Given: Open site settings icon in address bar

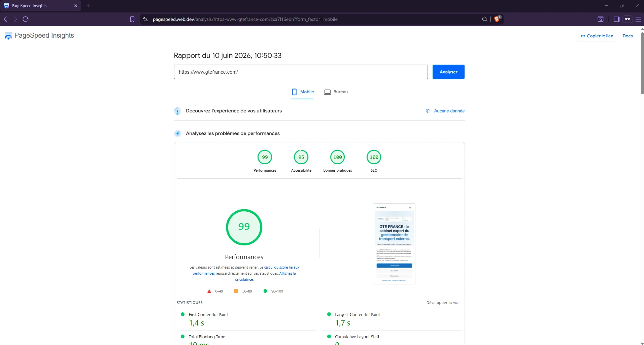Looking at the screenshot, I should (x=145, y=19).
